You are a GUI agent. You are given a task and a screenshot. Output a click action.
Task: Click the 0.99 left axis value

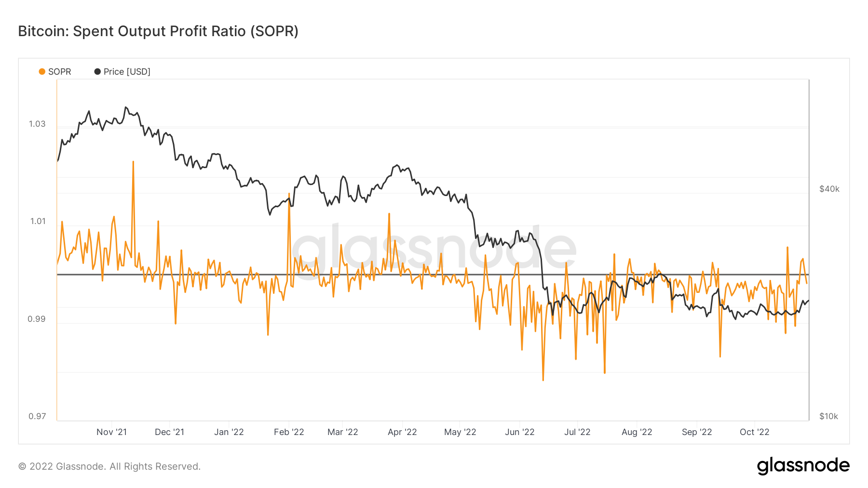[x=37, y=319]
